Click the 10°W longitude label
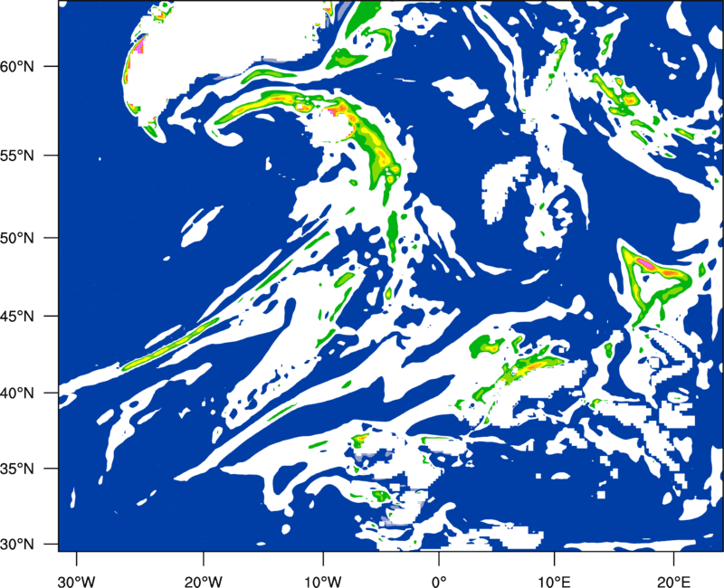The height and width of the screenshot is (588, 724). click(323, 581)
